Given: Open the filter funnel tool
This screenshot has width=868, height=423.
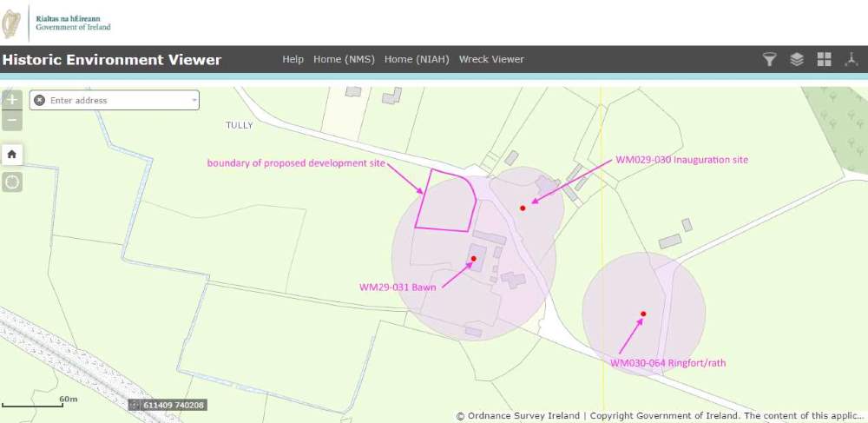Looking at the screenshot, I should tap(769, 59).
